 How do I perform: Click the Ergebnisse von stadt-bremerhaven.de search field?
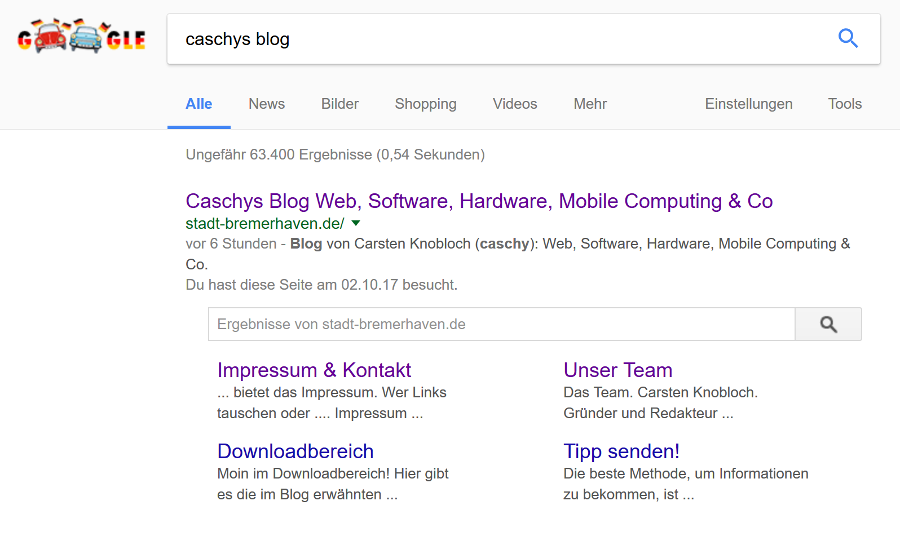point(502,324)
